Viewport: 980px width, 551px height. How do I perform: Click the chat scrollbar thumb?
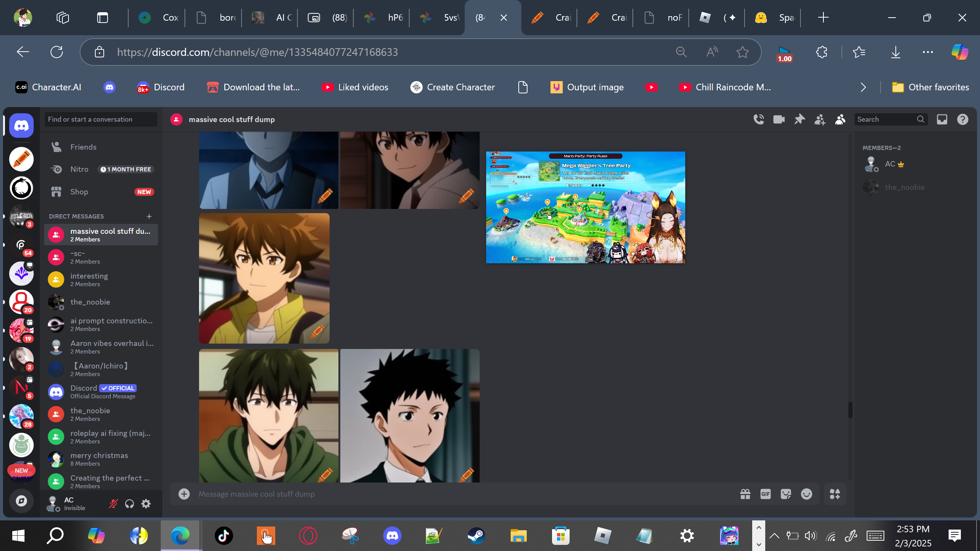[x=850, y=410]
